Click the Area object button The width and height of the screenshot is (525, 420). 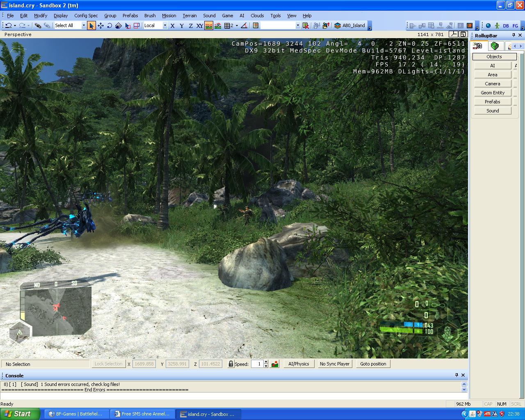click(493, 75)
